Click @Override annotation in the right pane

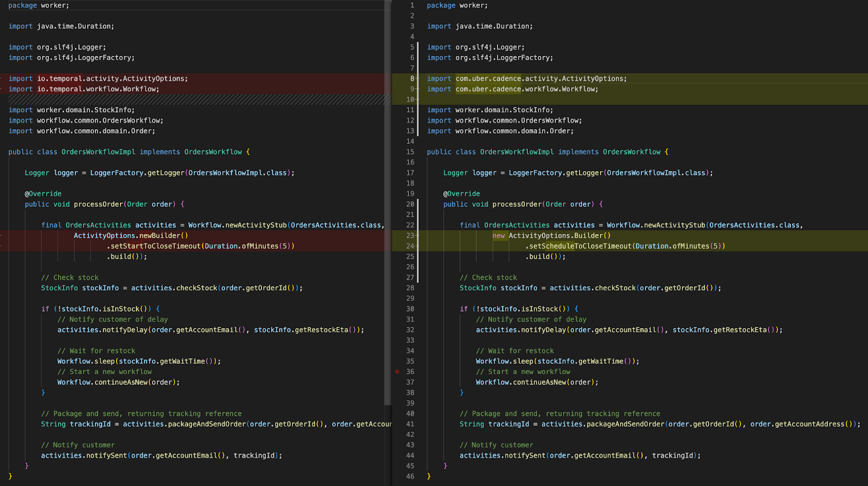(462, 194)
